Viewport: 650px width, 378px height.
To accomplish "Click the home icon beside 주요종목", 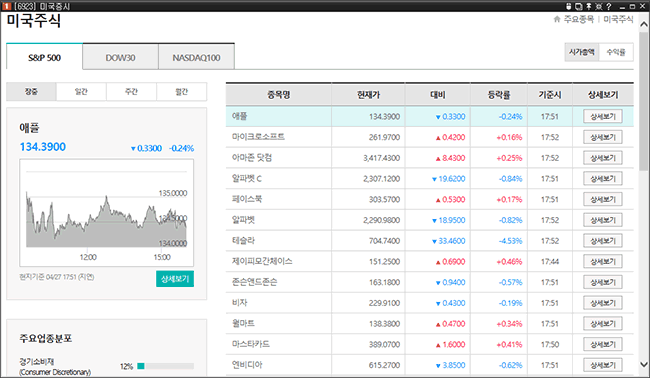I will click(557, 19).
